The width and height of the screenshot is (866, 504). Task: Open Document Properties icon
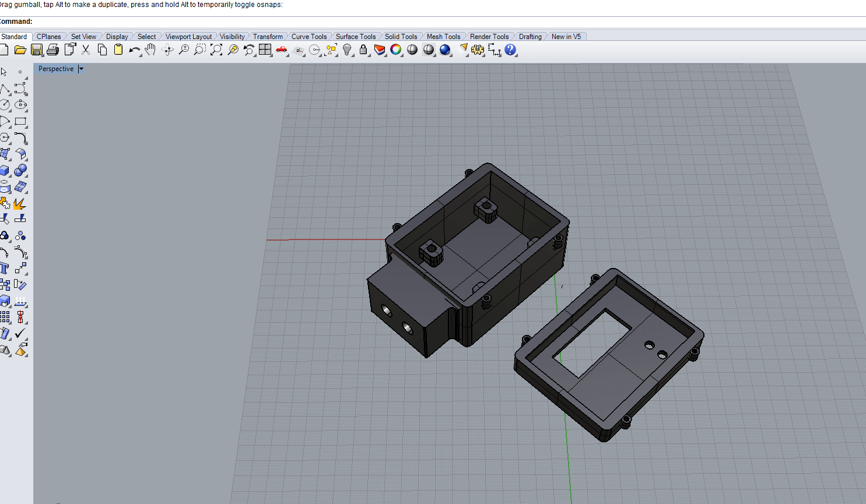pos(70,50)
